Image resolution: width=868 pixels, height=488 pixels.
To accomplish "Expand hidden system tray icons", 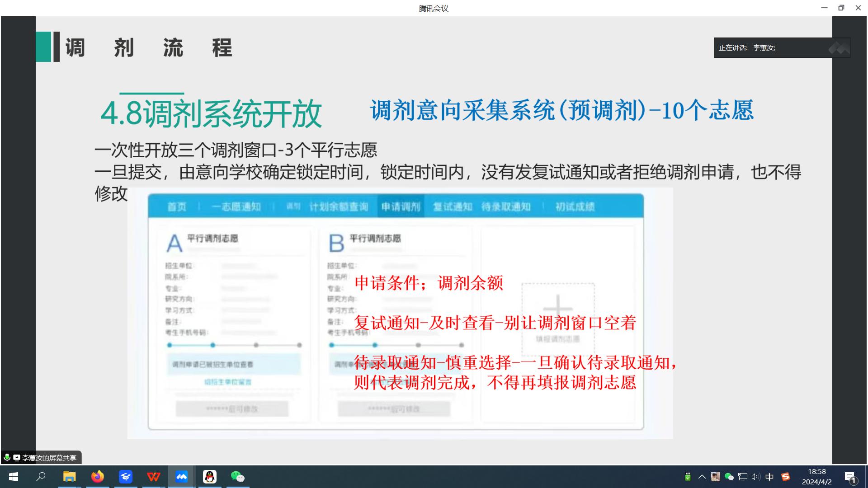I will click(702, 477).
